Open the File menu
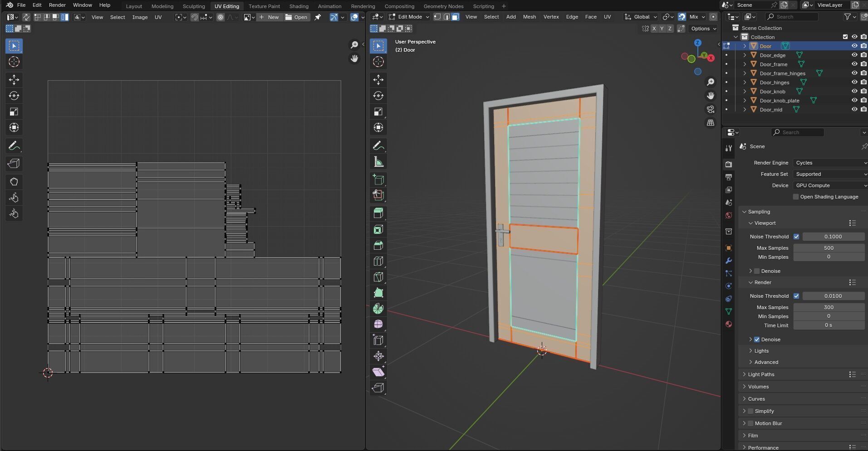Screen dimensions: 868x451 tap(21, 5)
